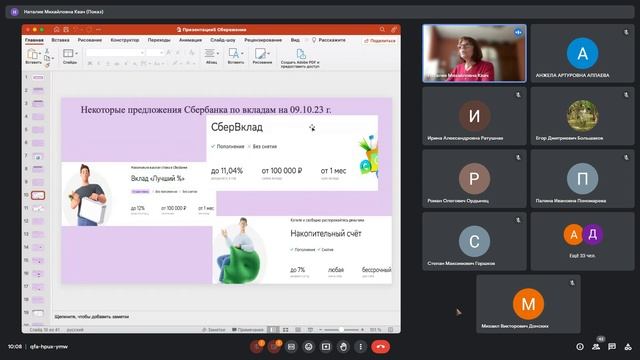Switch to Normal view icon
The width and height of the screenshot is (640, 360).
click(273, 329)
